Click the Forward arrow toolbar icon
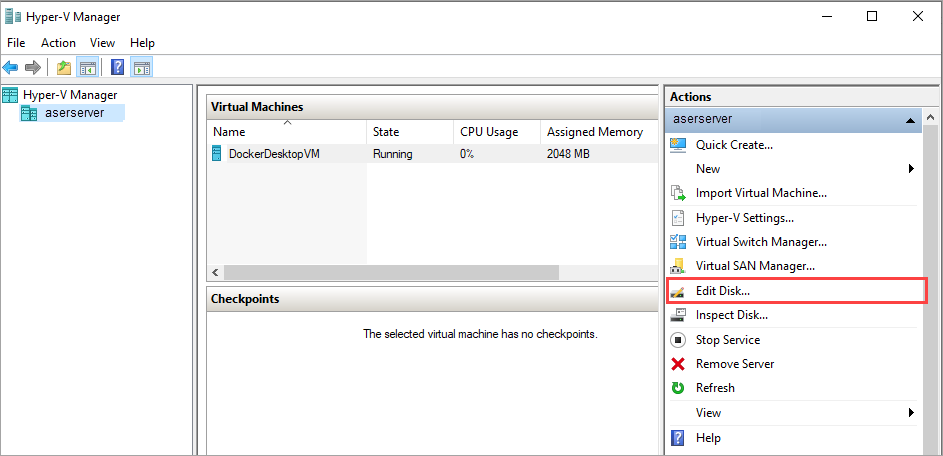The height and width of the screenshot is (456, 943). pos(33,67)
